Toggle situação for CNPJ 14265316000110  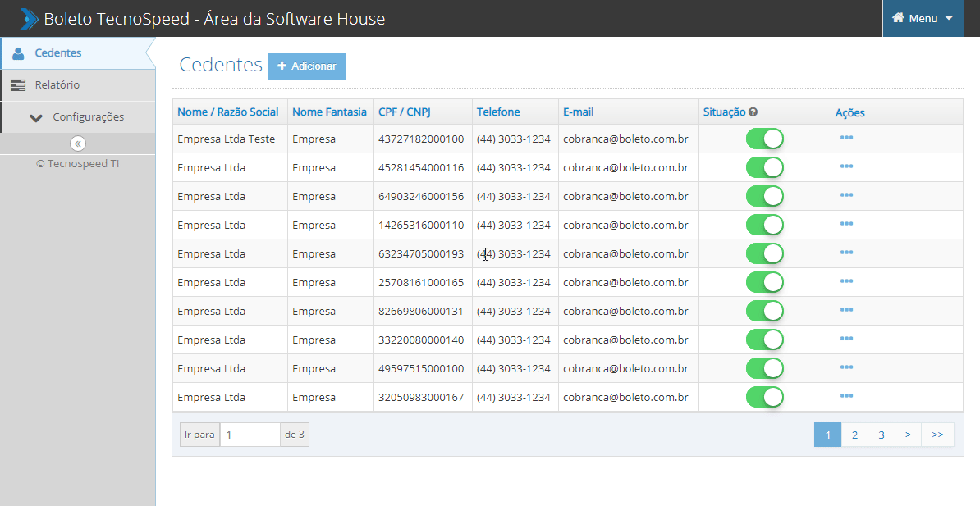pyautogui.click(x=764, y=225)
